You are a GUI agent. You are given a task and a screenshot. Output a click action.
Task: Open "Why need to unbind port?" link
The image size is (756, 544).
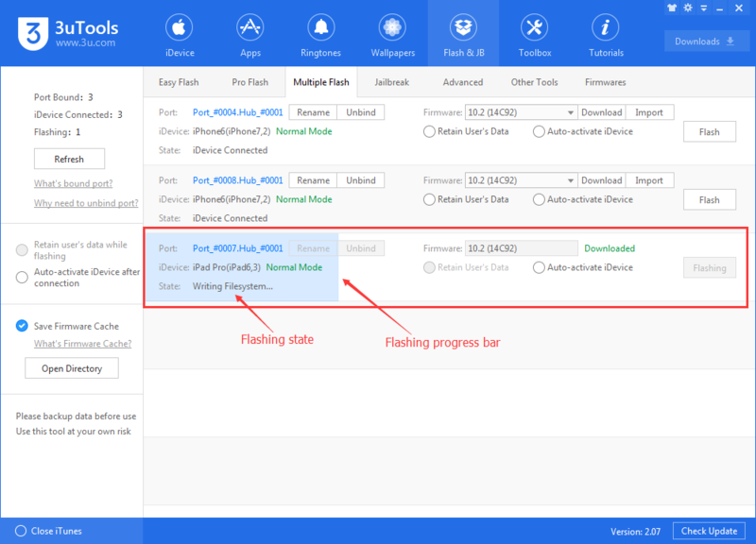point(86,203)
